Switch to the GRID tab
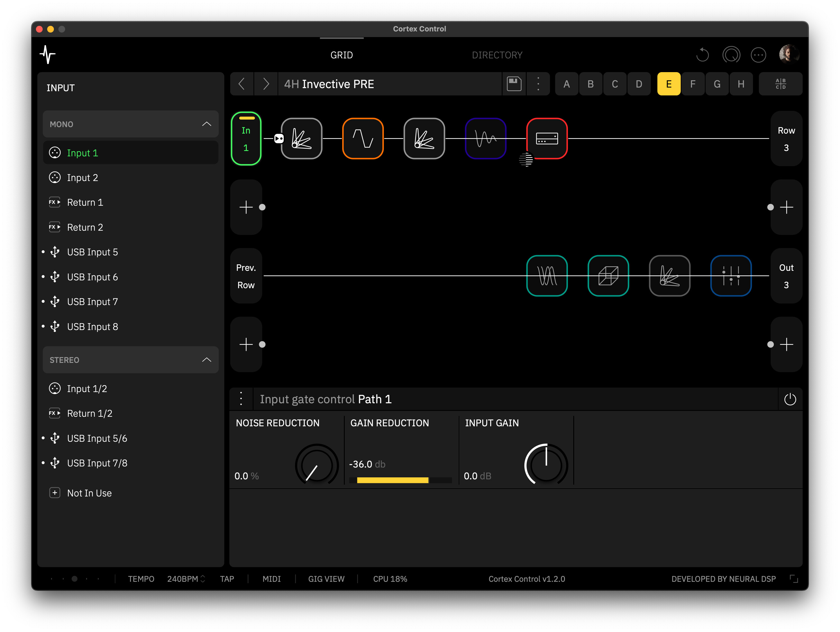The width and height of the screenshot is (840, 632). click(341, 55)
